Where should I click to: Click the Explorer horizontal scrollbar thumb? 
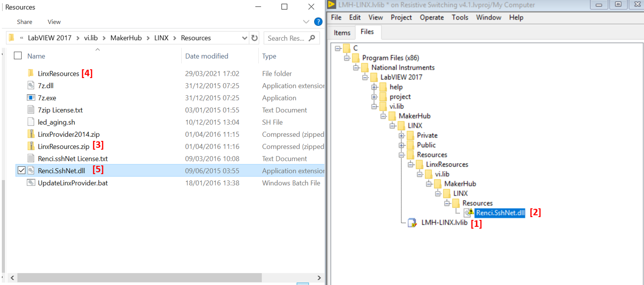coord(139,278)
